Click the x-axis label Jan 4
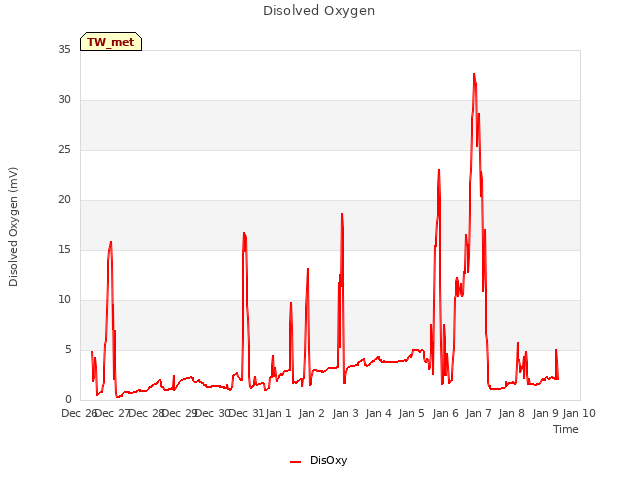 click(x=379, y=413)
